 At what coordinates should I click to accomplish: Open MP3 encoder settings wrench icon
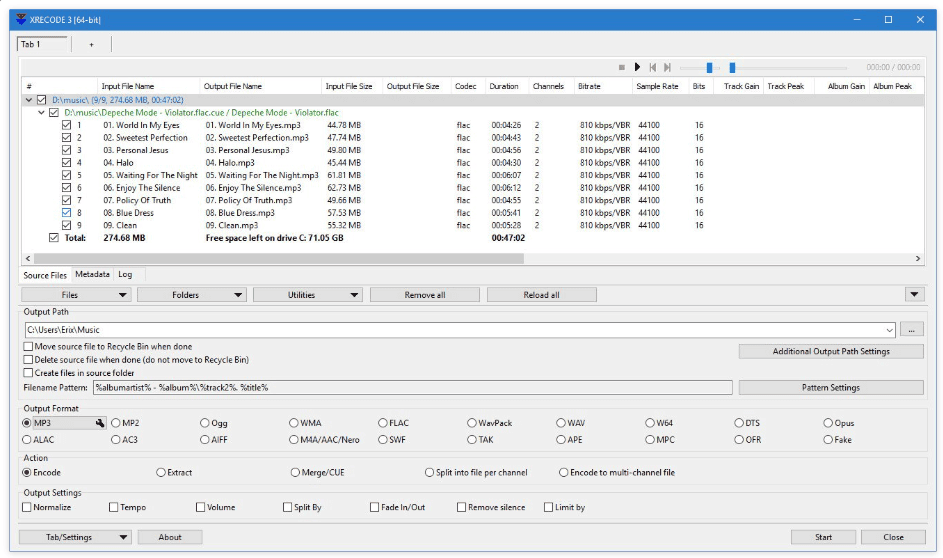(100, 423)
